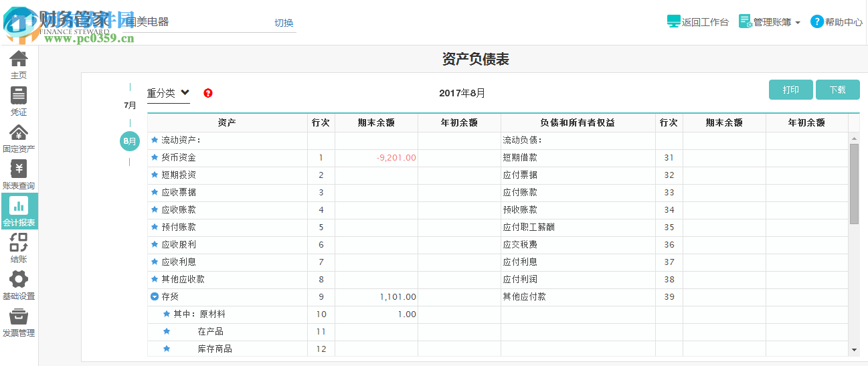Click 返回工作台 return to workbench
Viewport: 868px width, 366px height.
tap(698, 22)
